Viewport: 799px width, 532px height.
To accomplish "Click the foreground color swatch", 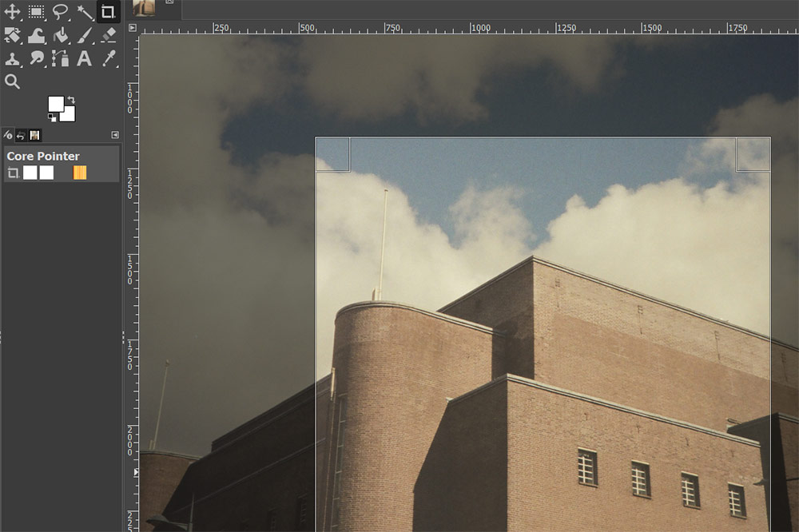I will (56, 104).
